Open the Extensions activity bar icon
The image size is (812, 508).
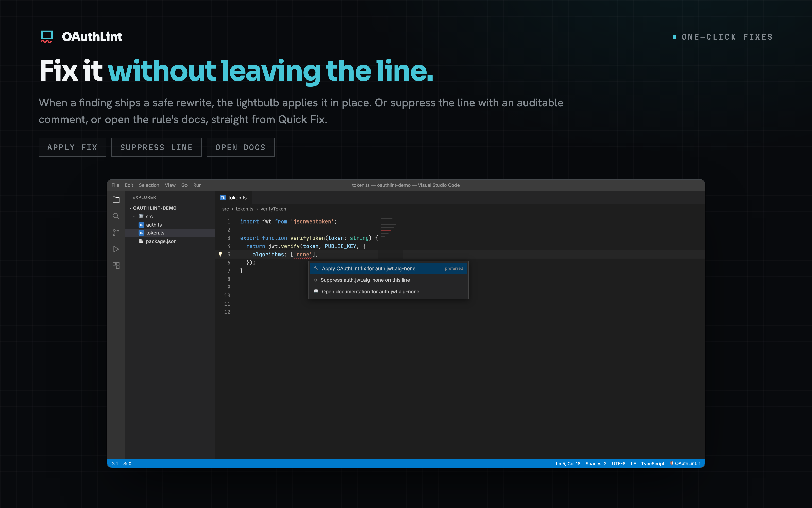[x=116, y=265]
